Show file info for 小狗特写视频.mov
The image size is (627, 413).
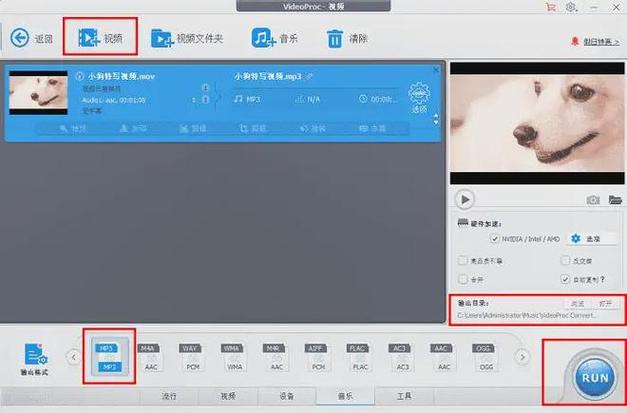pyautogui.click(x=80, y=76)
